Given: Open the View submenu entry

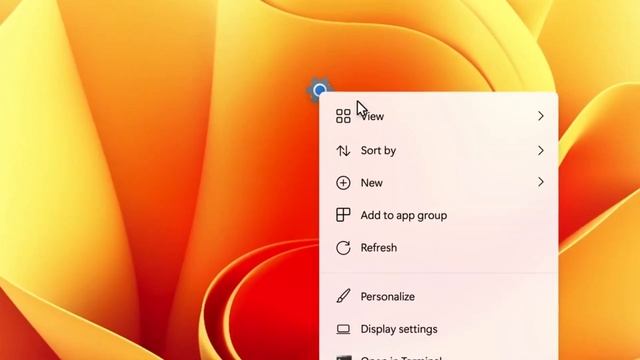Looking at the screenshot, I should 439,116.
